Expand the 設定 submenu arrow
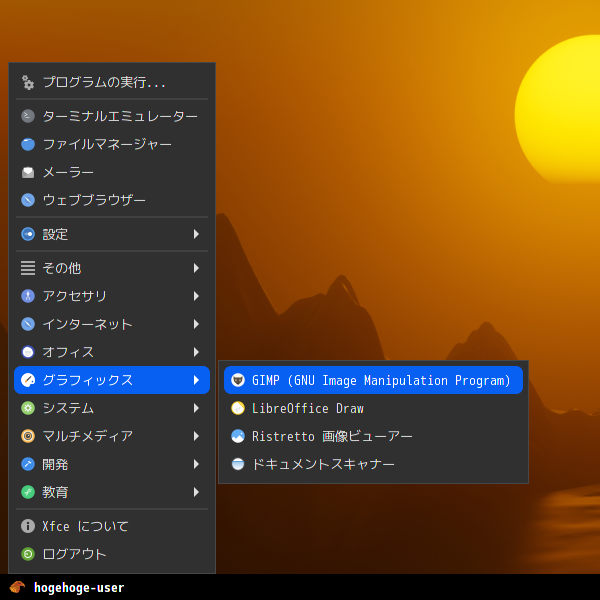 (196, 234)
